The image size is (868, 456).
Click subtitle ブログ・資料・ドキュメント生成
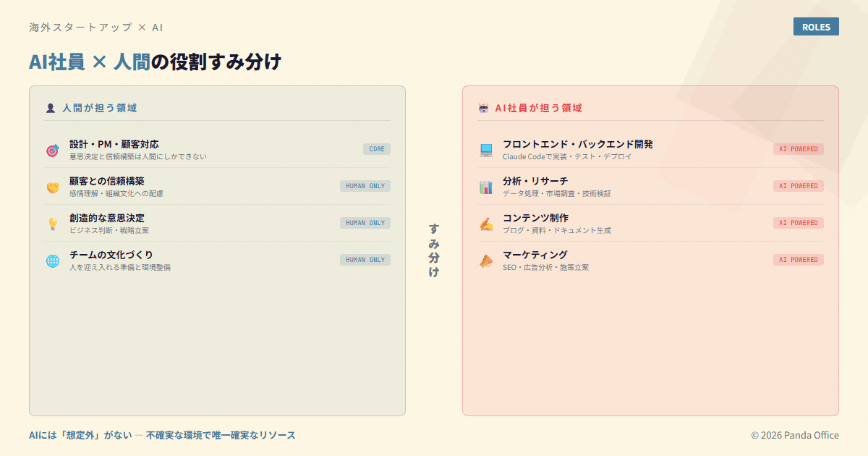557,230
